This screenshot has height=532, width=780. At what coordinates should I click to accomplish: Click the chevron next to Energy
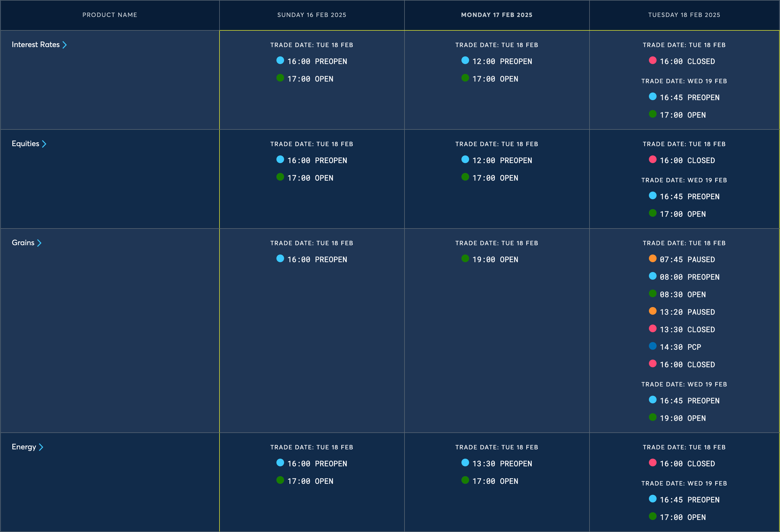[x=41, y=447]
